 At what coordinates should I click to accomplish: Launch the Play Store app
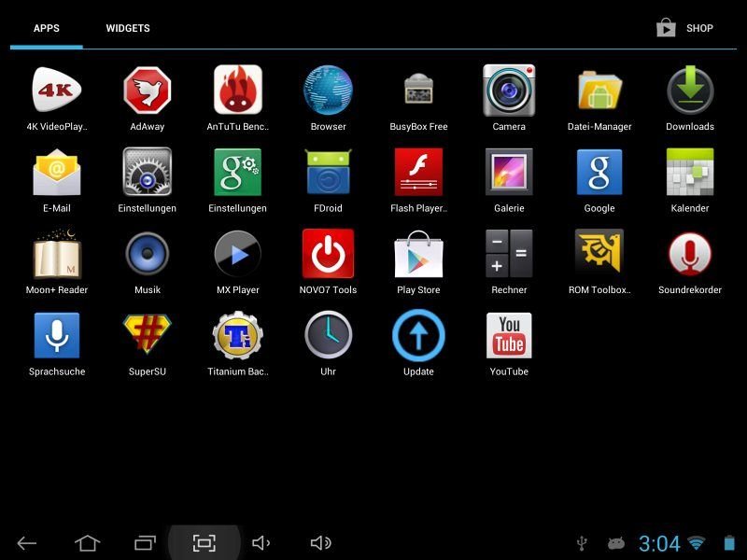pos(418,254)
